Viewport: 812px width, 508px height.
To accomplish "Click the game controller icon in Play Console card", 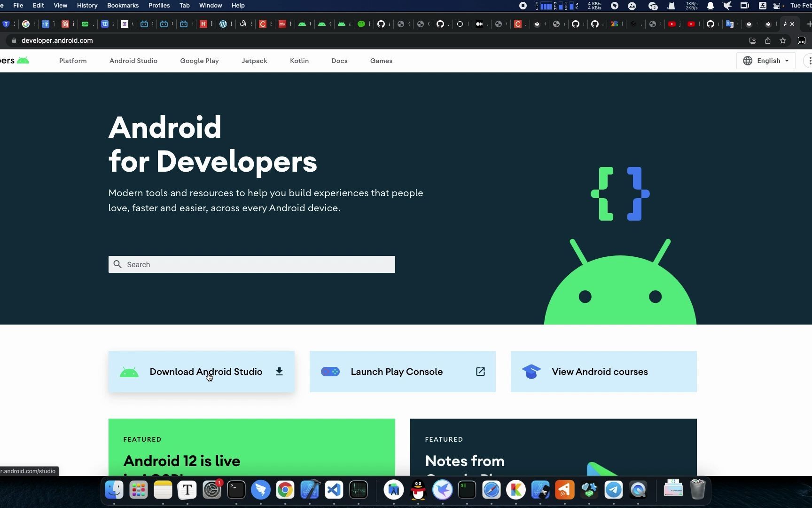I will click(330, 372).
